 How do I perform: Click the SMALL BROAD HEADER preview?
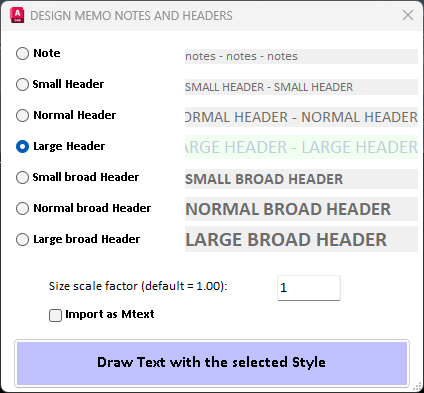(x=301, y=179)
